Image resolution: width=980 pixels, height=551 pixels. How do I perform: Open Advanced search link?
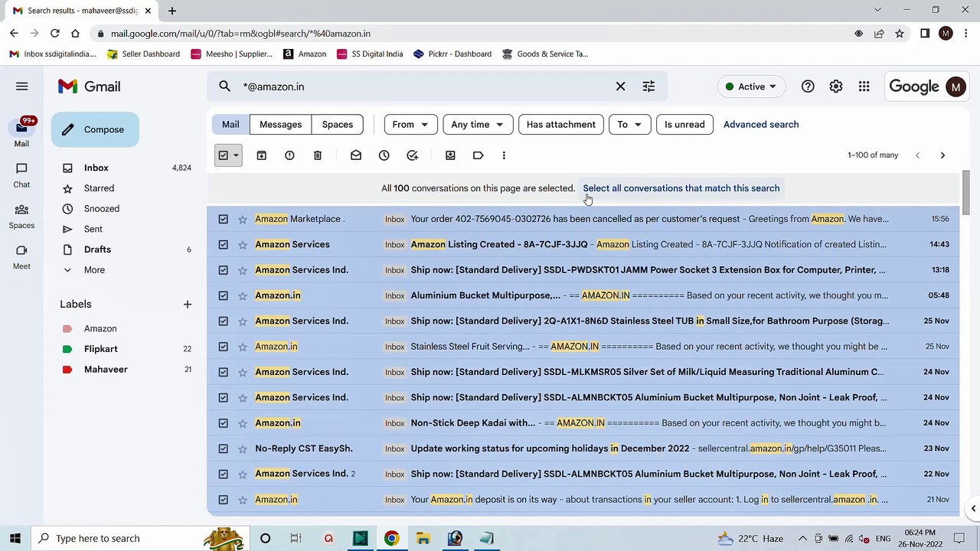[x=761, y=125]
